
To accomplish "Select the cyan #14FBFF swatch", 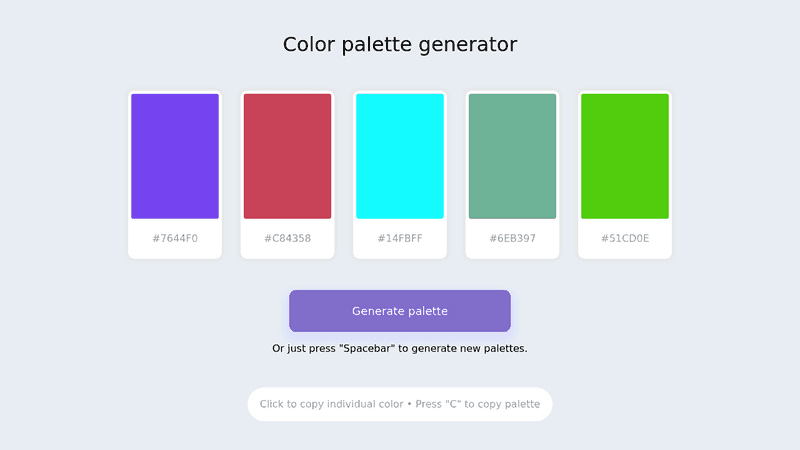I will 400,156.
